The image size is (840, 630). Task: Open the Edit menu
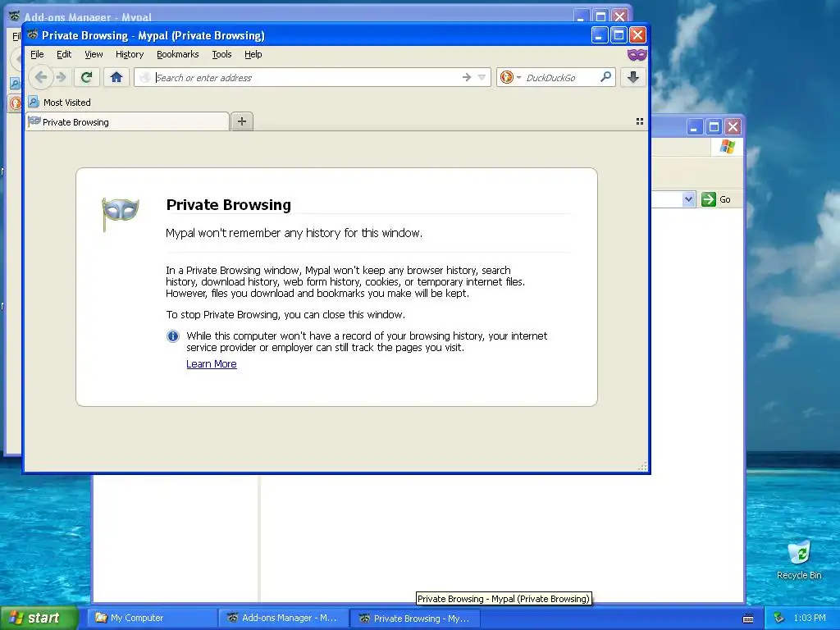(64, 54)
